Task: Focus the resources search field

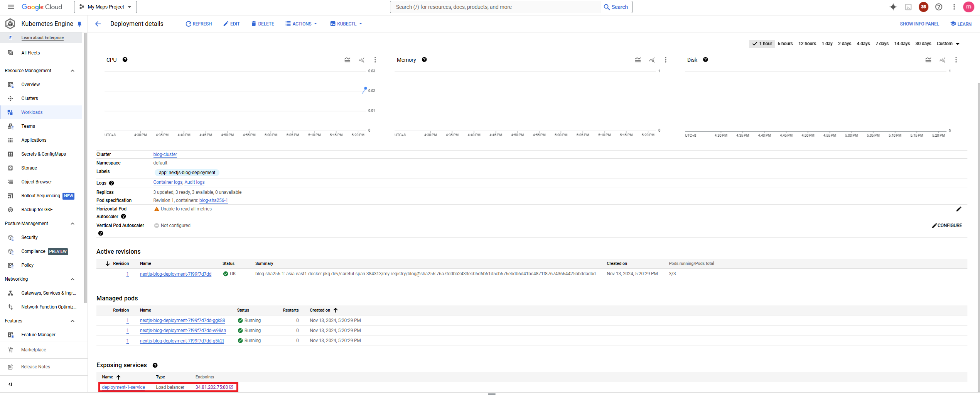Action: (494, 7)
